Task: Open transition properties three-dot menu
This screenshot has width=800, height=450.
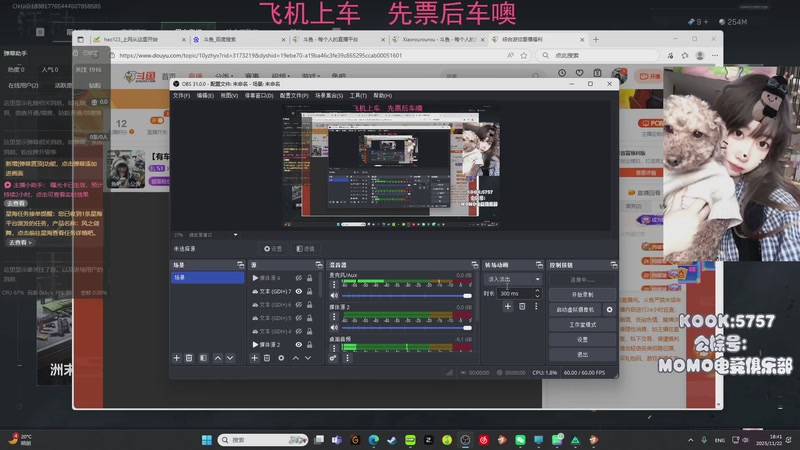Action: pyautogui.click(x=536, y=306)
